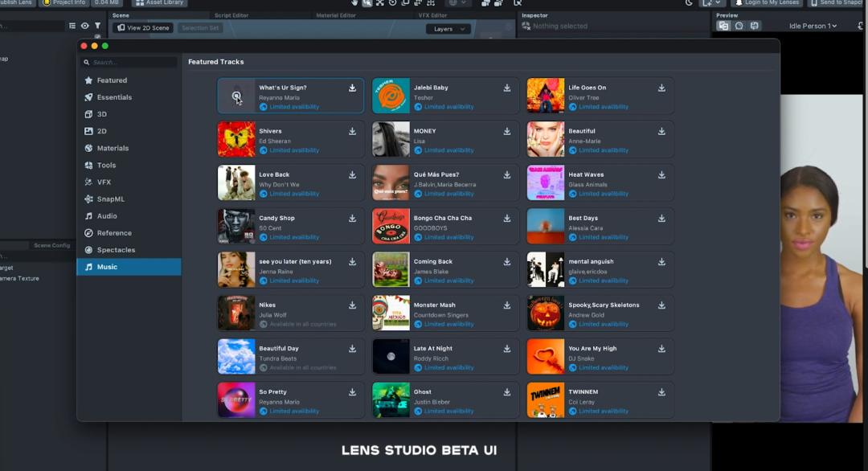Viewport: 868px width, 471px height.
Task: Select the Music sidebar category
Action: tap(129, 267)
